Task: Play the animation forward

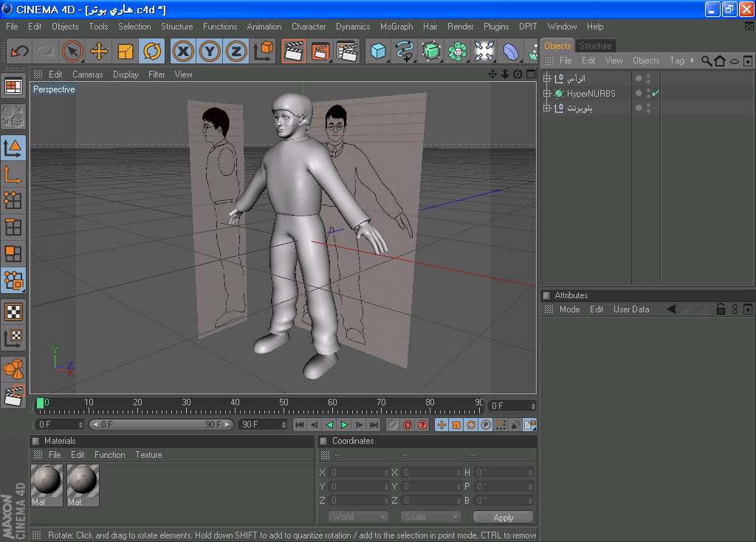Action: (x=344, y=425)
